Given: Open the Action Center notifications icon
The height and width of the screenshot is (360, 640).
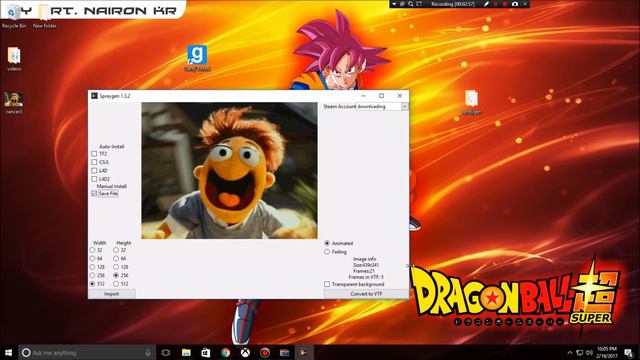Looking at the screenshot, I should [x=629, y=352].
